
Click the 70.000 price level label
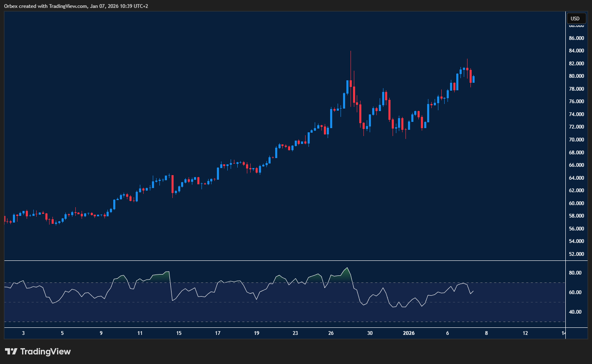tap(576, 140)
